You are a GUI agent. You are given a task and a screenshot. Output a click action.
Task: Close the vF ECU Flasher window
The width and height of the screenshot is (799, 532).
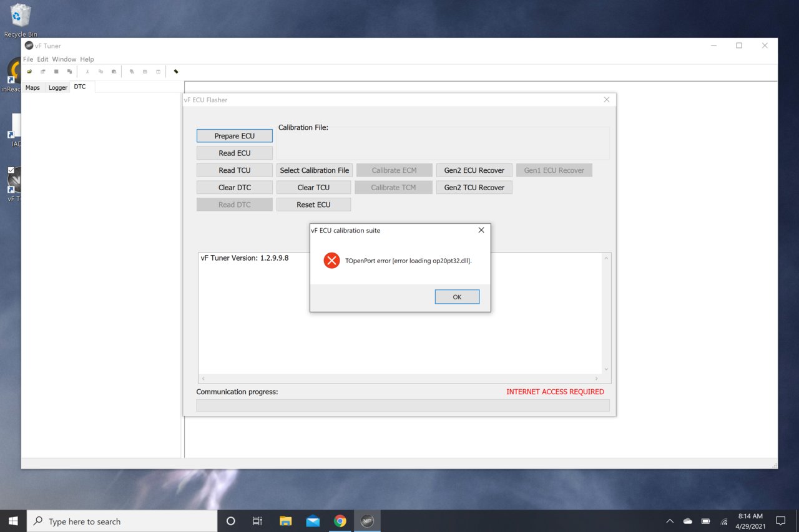point(607,100)
